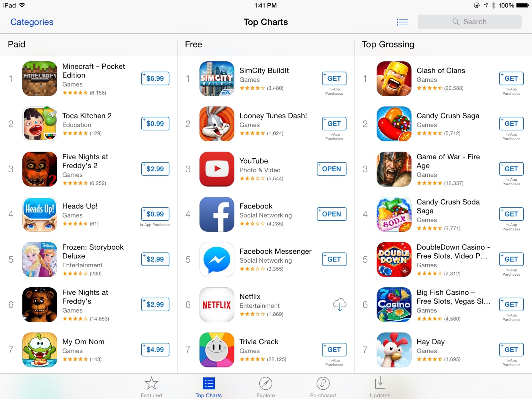Open the Minecraft Pocket Edition app icon
Viewport: 532px width, 399px height.
tap(40, 78)
